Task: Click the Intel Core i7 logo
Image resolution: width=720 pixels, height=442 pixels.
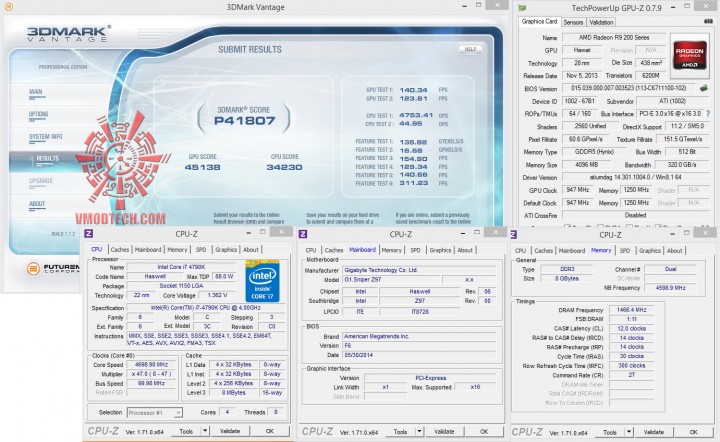Action: pyautogui.click(x=263, y=281)
